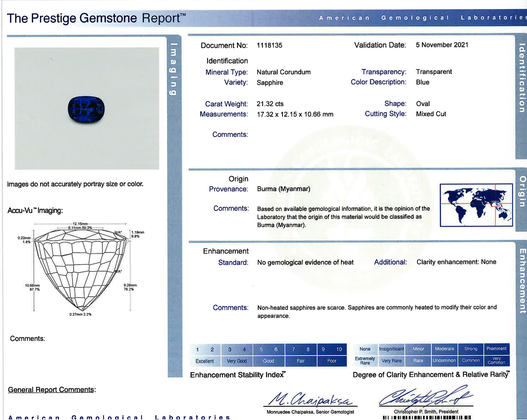Click the validation date 5 November 2021
The image size is (527, 420).
tap(442, 45)
